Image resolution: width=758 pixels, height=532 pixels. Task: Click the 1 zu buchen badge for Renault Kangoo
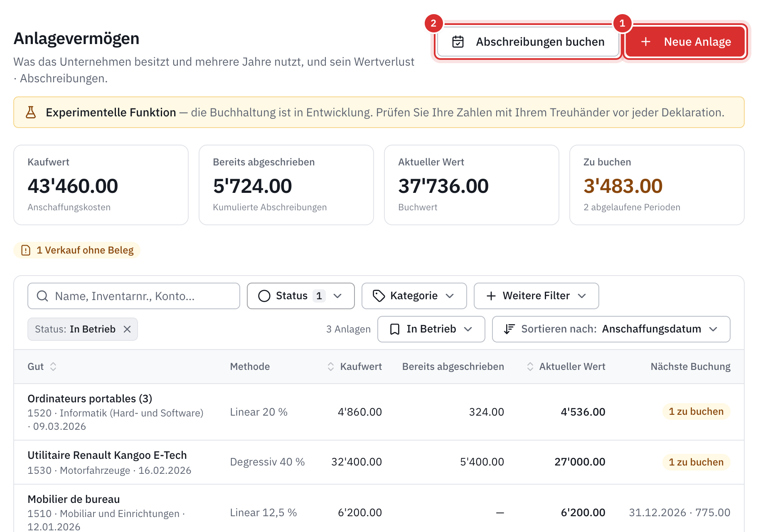tap(696, 462)
